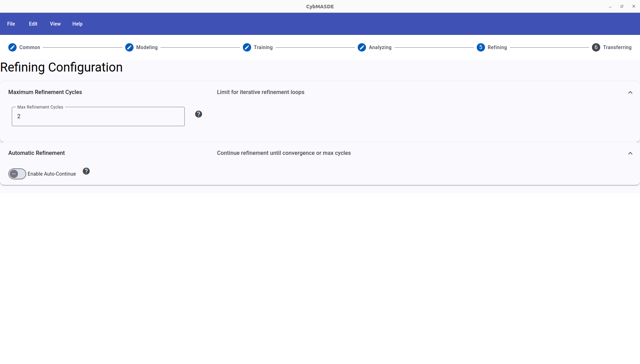Open help for Max Refinement Cycles
The image size is (640, 364).
[x=199, y=114]
